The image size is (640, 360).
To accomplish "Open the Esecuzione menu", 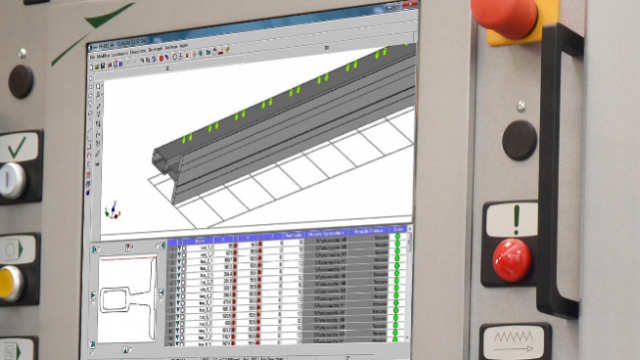I will [138, 52].
